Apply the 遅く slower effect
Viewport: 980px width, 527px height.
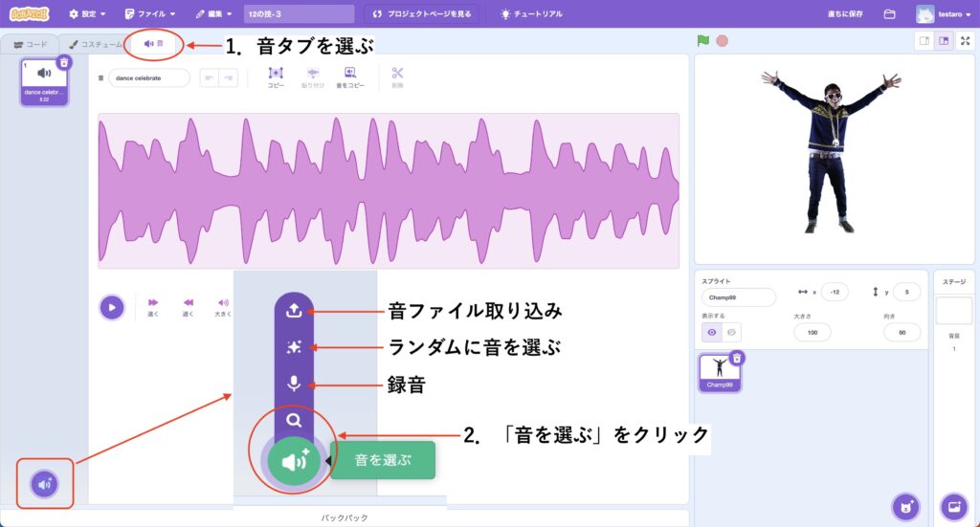click(189, 307)
